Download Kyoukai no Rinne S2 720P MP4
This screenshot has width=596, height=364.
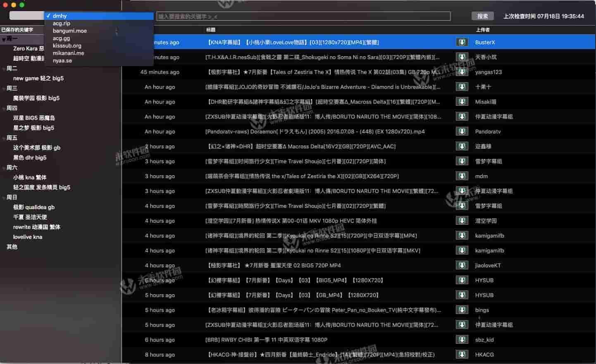click(x=462, y=236)
